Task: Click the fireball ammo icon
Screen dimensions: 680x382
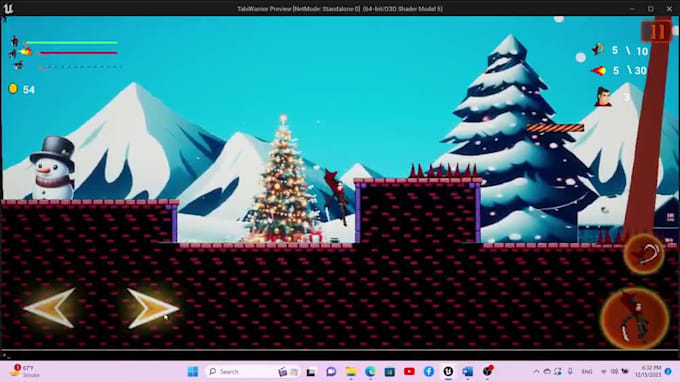Action: (x=598, y=70)
